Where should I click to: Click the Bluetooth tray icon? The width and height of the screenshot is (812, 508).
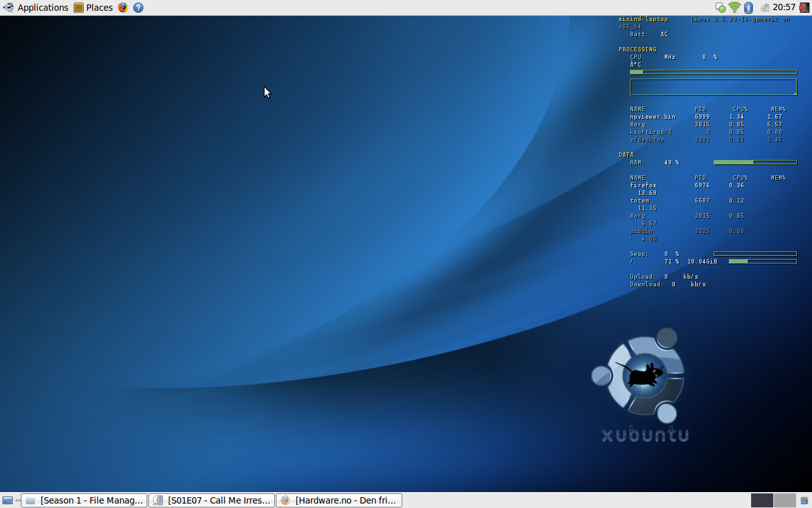pyautogui.click(x=749, y=8)
